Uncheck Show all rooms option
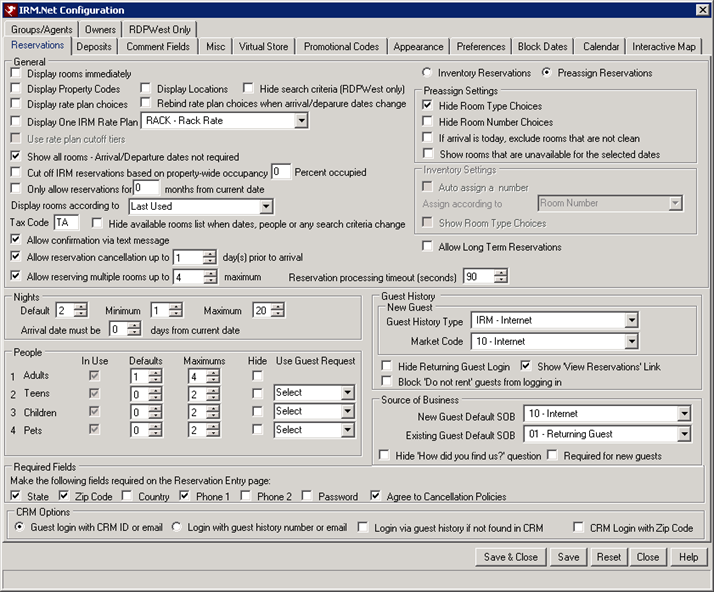 tap(16, 156)
